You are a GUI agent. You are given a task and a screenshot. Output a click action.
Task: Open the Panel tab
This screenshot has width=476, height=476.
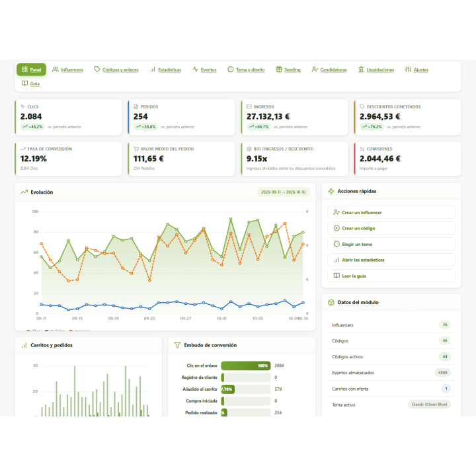coord(31,69)
